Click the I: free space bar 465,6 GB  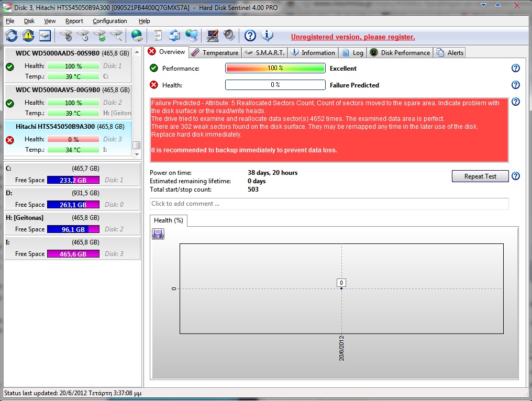[x=73, y=254]
